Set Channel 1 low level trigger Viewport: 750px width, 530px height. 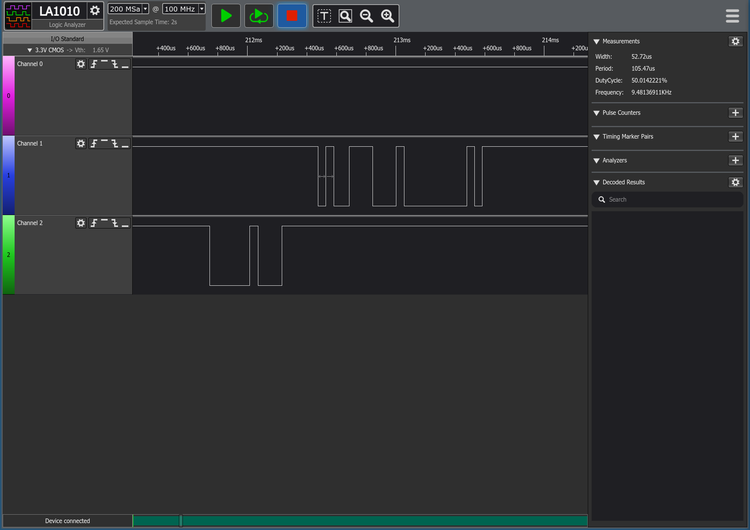tap(125, 144)
